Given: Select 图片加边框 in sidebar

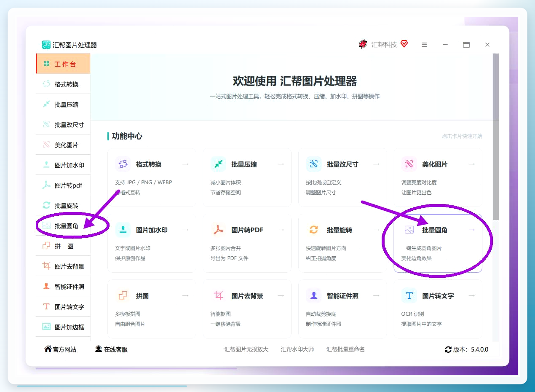Looking at the screenshot, I should [63, 327].
